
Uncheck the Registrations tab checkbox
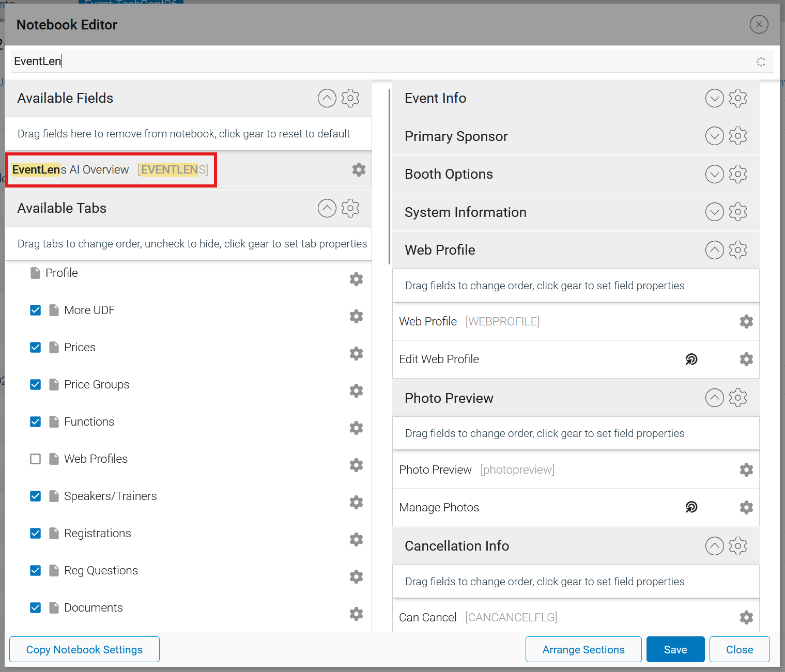35,533
